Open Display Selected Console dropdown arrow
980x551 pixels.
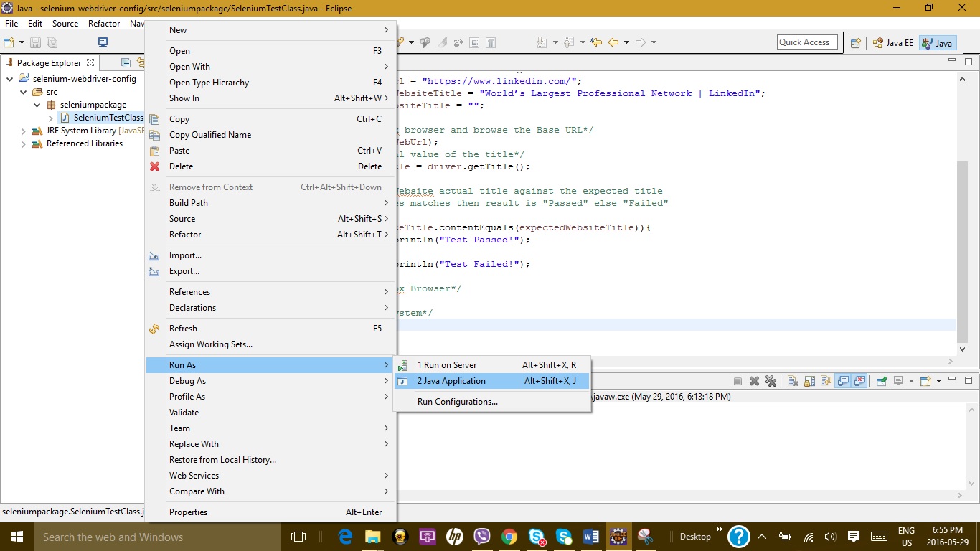tap(911, 381)
